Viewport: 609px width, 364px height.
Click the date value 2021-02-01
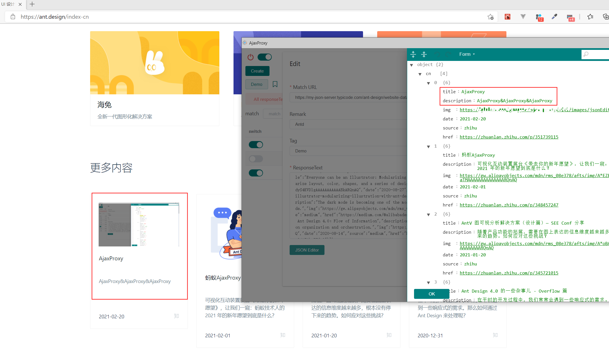point(473,187)
